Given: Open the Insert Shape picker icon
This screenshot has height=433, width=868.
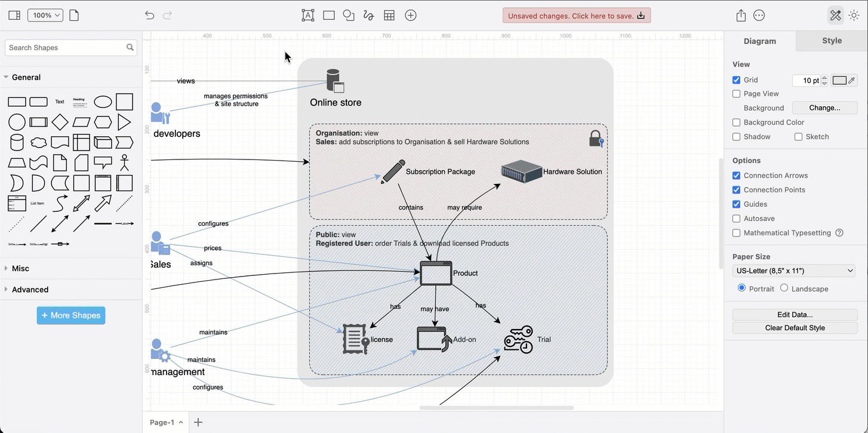Looking at the screenshot, I should pyautogui.click(x=348, y=15).
